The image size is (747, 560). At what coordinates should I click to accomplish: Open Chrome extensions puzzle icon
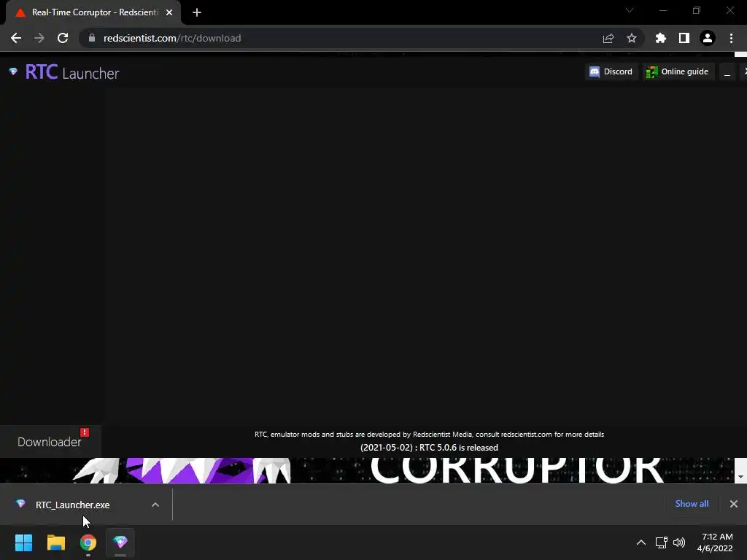(661, 38)
